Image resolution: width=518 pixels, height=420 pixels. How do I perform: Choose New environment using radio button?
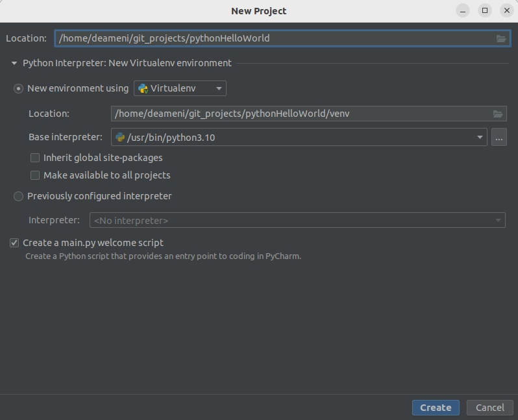pyautogui.click(x=18, y=88)
